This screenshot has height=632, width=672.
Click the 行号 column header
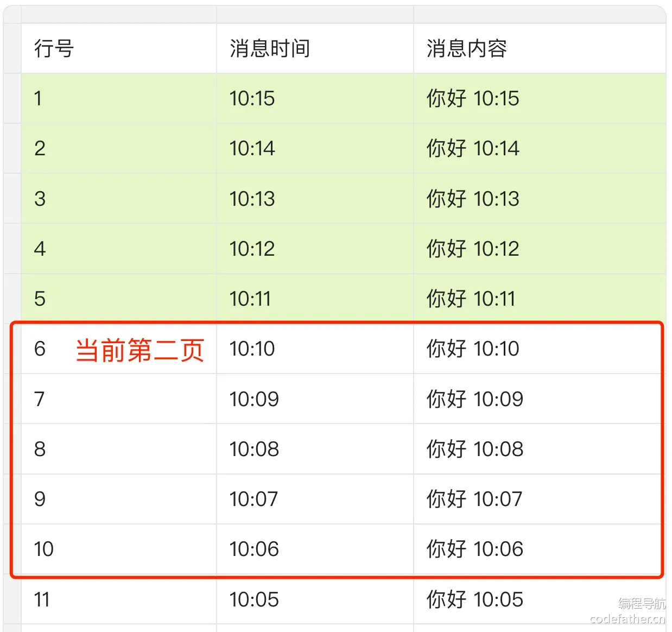119,48
